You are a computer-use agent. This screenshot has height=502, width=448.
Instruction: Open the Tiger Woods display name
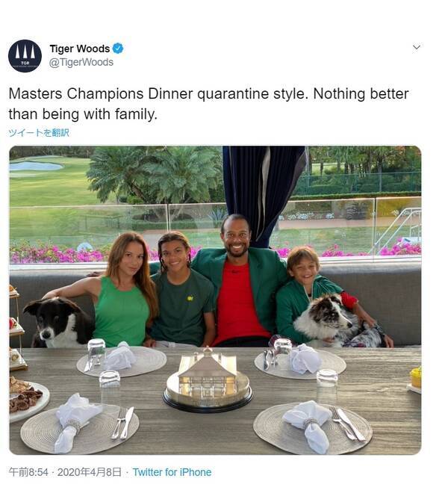(80, 49)
